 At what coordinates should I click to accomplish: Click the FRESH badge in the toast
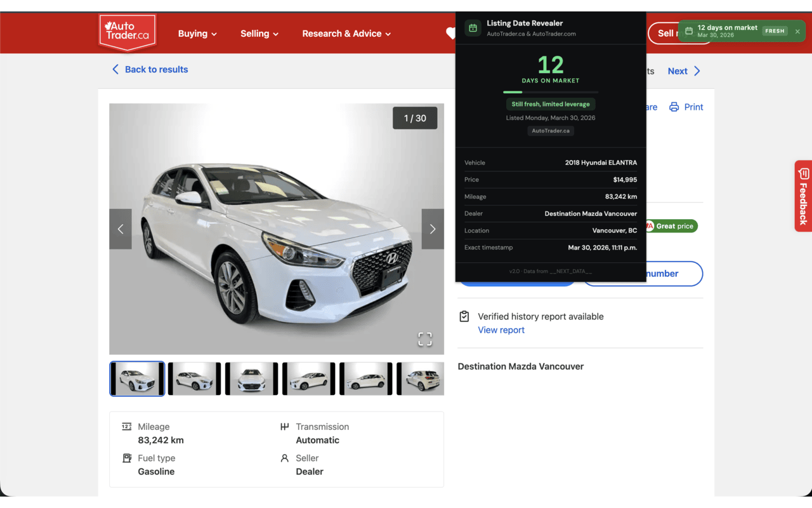[x=775, y=30]
